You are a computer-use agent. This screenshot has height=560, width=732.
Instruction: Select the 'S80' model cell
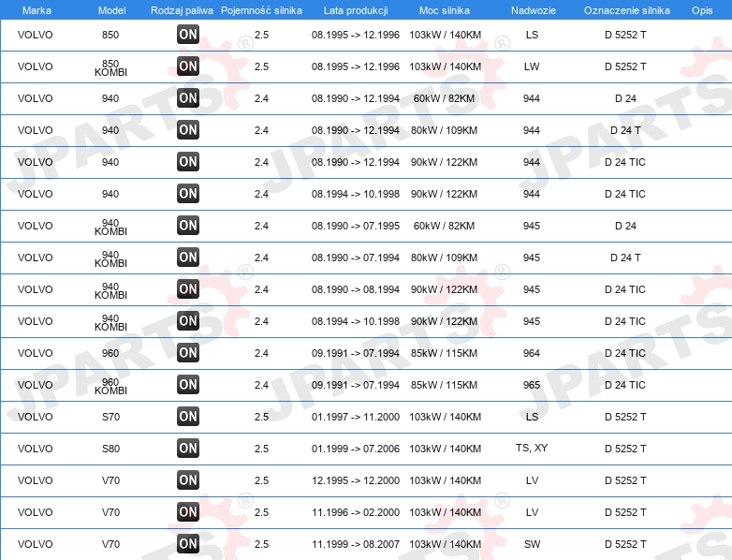[110, 449]
